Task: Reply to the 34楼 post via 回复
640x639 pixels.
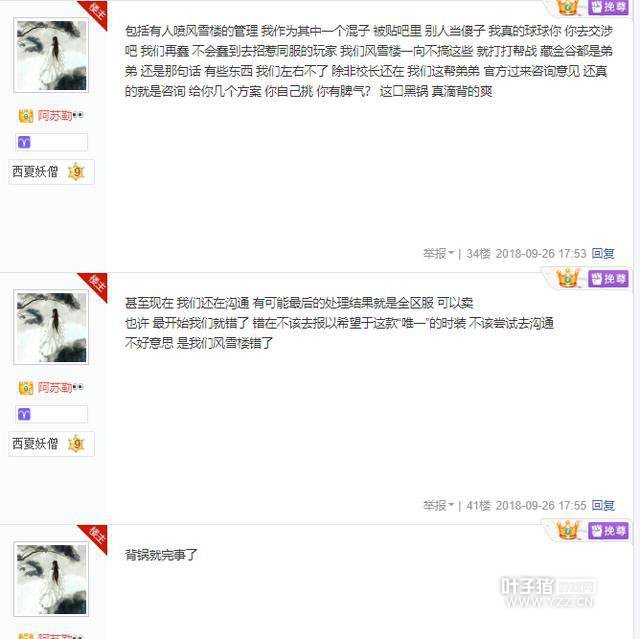Action: coord(603,254)
